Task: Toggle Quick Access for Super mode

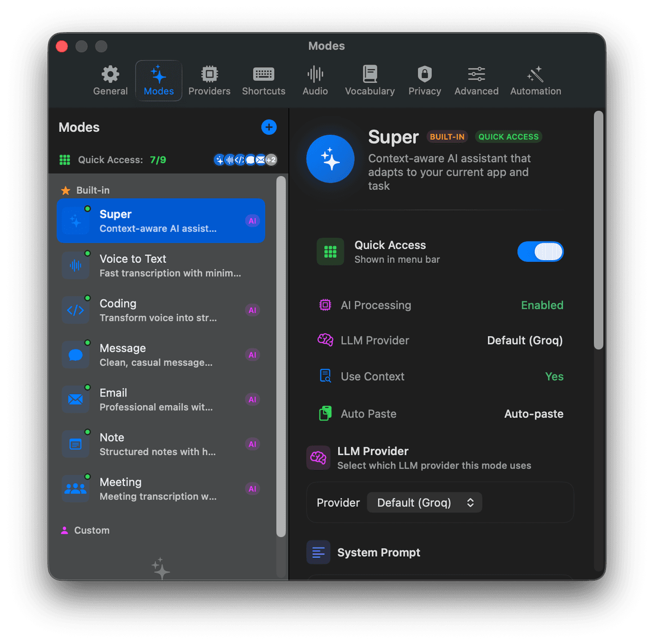Action: [540, 251]
